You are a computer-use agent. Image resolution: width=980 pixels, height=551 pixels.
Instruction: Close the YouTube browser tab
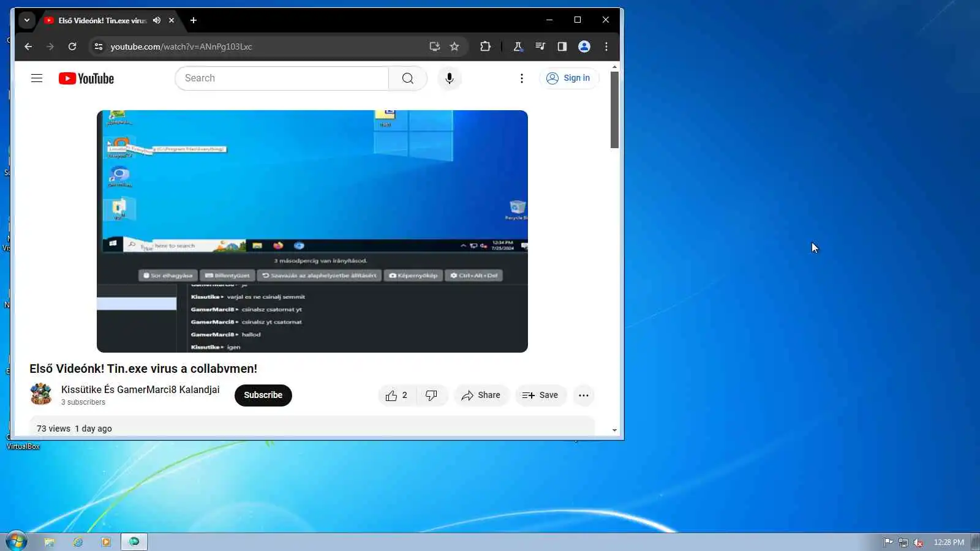point(171,20)
